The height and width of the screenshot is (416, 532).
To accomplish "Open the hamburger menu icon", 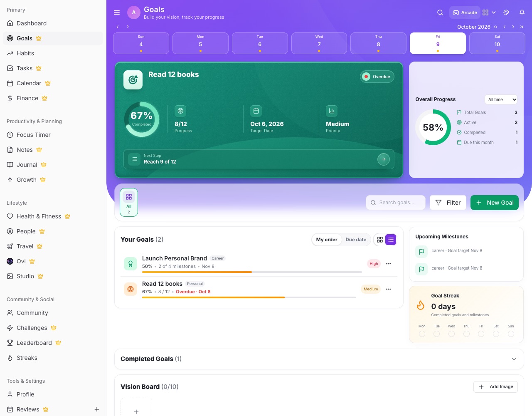I will 117,12.
